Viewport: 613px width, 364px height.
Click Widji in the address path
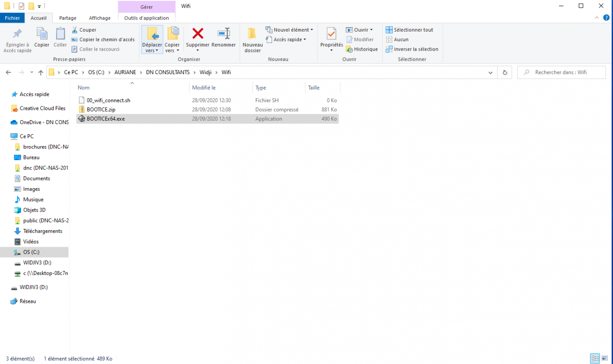coord(206,72)
